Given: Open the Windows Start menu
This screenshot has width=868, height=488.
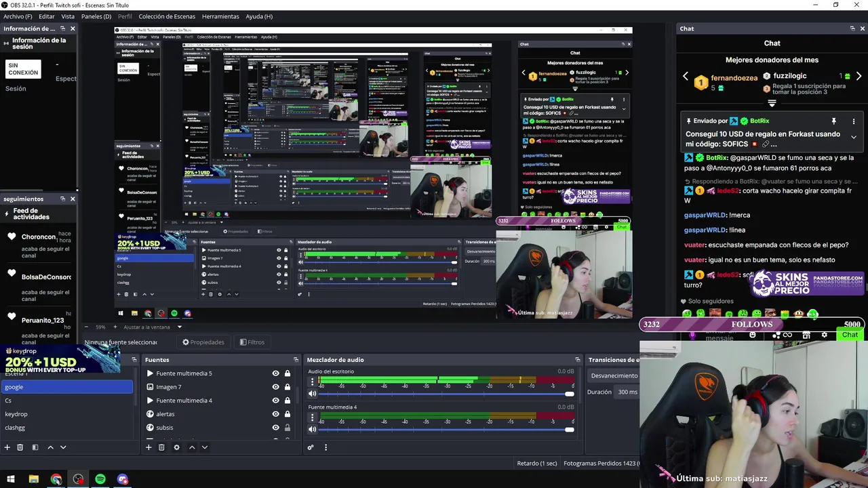Looking at the screenshot, I should tap(11, 479).
